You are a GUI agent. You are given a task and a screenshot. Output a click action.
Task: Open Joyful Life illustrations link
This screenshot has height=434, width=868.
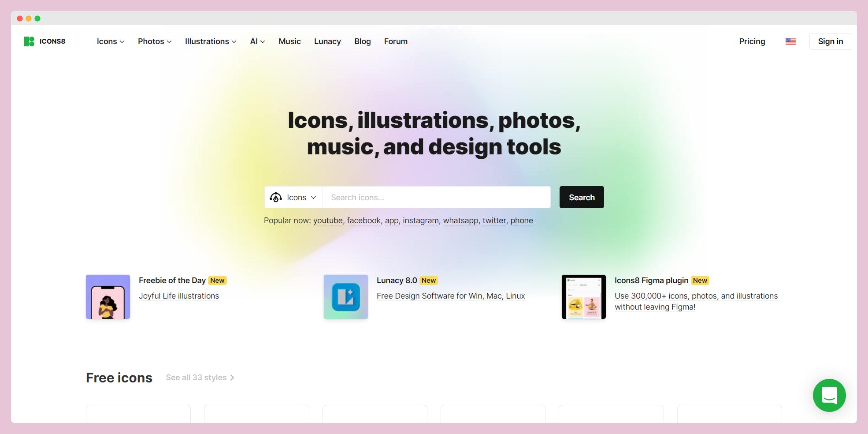[179, 296]
